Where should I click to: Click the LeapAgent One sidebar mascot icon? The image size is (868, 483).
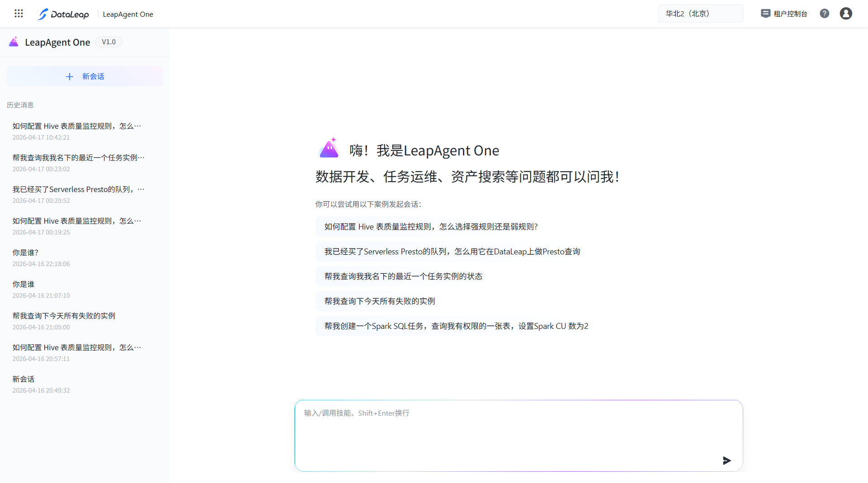[14, 42]
